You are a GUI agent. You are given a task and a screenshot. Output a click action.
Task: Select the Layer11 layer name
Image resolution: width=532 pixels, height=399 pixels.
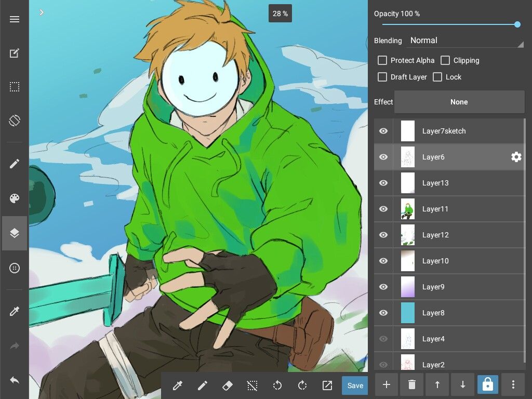(x=435, y=209)
